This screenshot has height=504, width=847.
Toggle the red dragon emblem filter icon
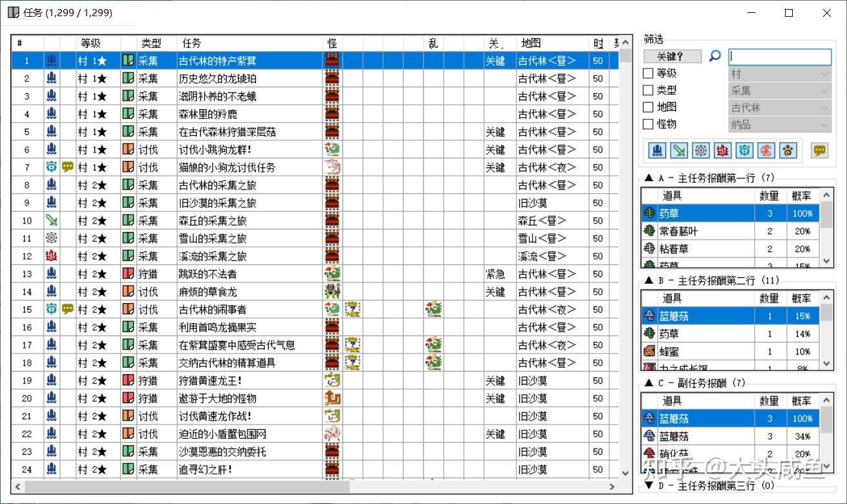pos(767,151)
